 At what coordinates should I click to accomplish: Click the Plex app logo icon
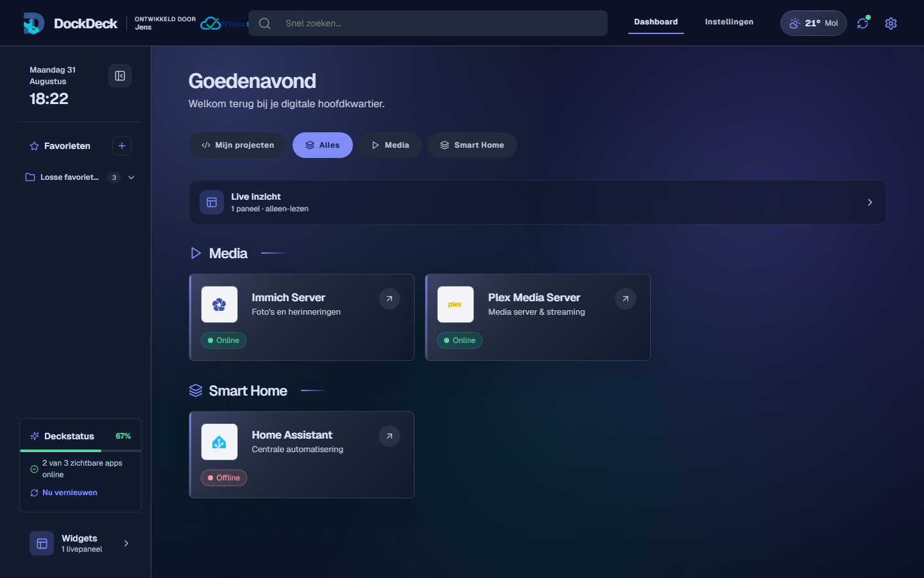point(456,304)
